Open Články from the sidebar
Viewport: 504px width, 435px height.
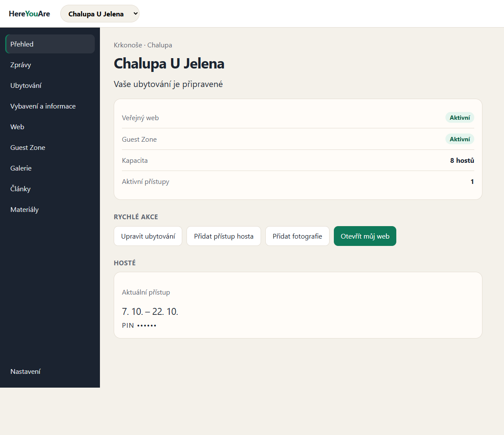click(x=50, y=189)
